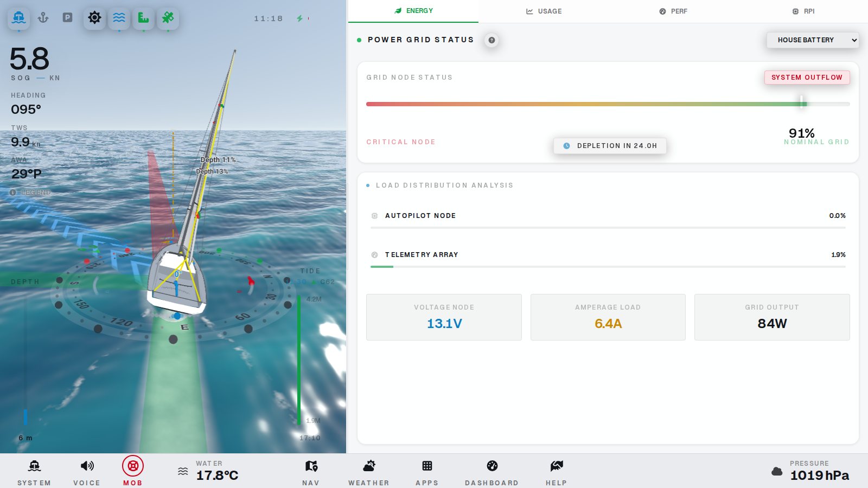
Task: Switch to the Usage tab
Action: pos(544,11)
